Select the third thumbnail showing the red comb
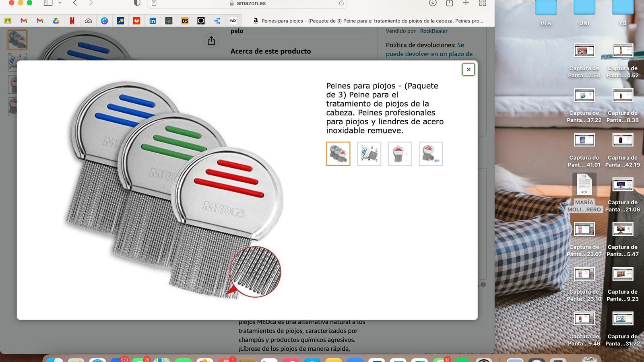Screen dimensions: 644x362 [x=400, y=154]
